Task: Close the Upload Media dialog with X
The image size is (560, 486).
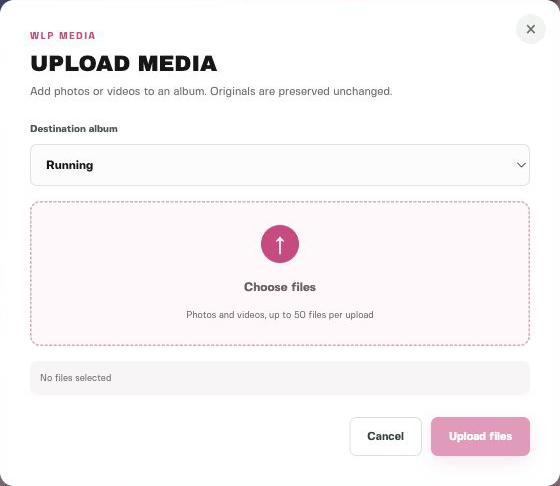Action: click(530, 29)
